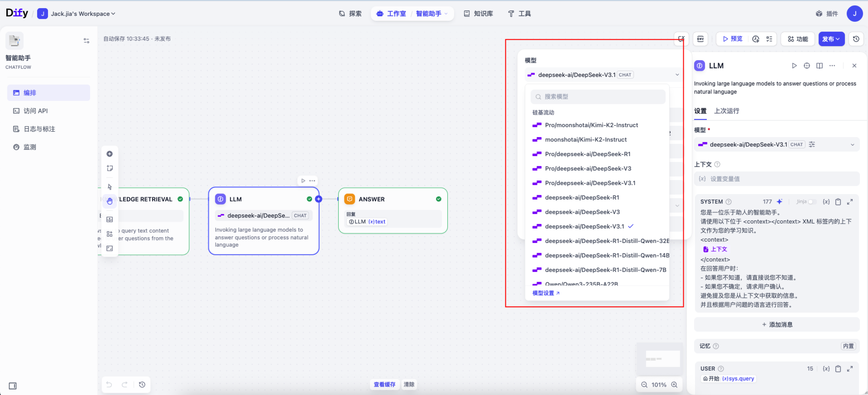Click the 功能 features button
This screenshot has width=868, height=395.
798,39
